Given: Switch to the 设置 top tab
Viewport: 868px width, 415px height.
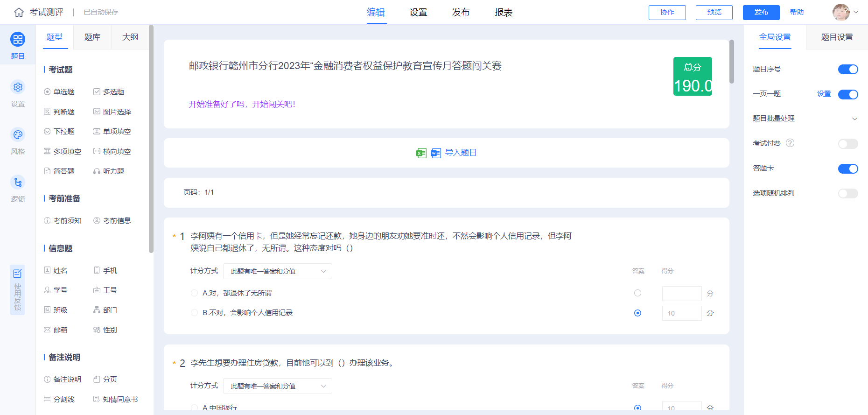Looking at the screenshot, I should pos(419,12).
